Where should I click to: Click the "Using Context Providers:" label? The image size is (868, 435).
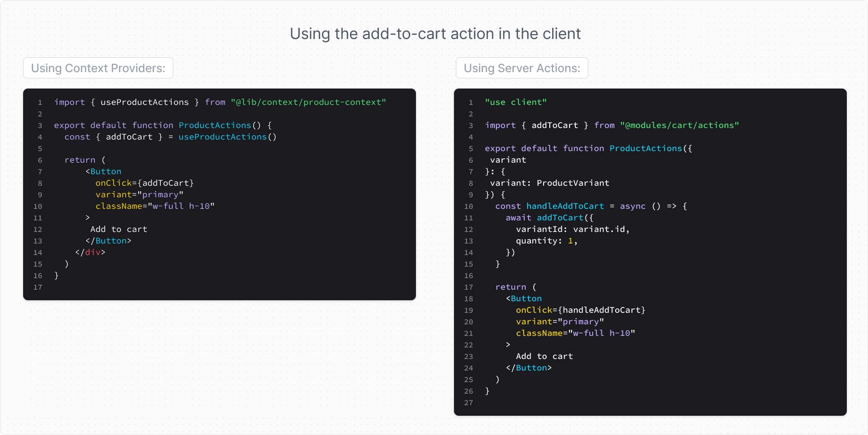(x=98, y=68)
